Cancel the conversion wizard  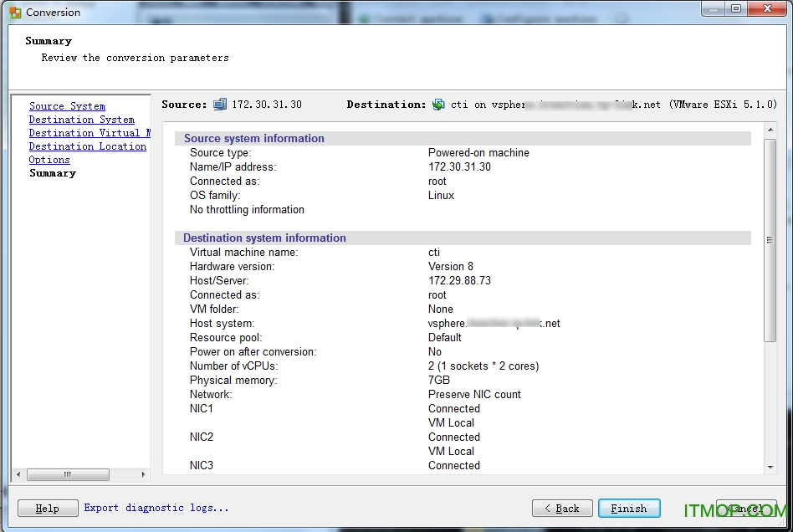point(746,509)
